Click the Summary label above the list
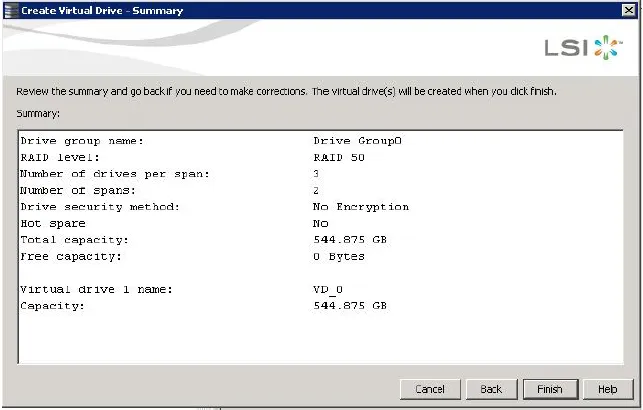Viewport: 643px width, 410px height. [x=38, y=113]
